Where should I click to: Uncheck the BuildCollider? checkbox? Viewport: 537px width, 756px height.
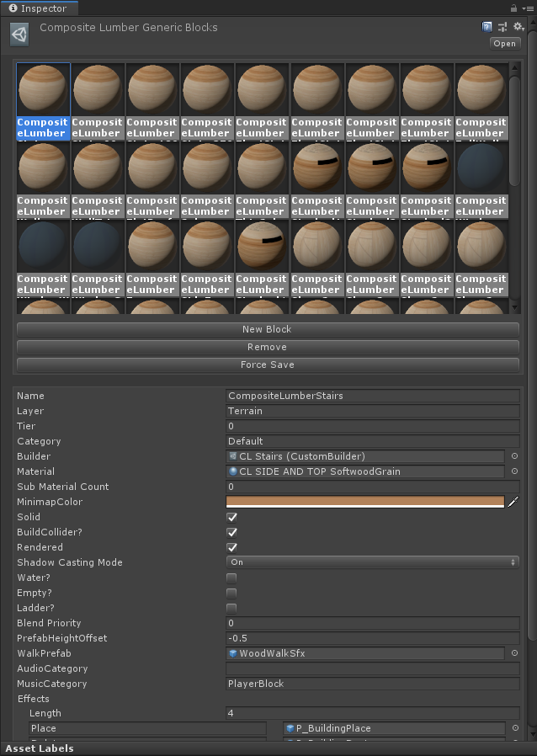point(231,532)
